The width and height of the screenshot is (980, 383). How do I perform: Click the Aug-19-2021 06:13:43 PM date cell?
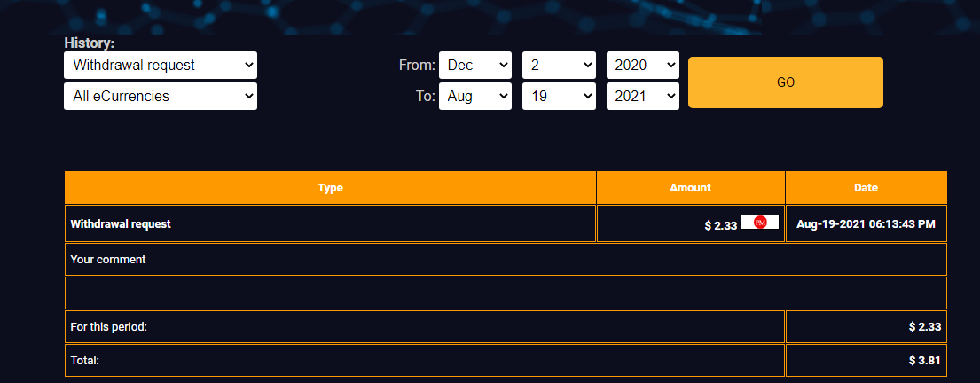point(866,223)
